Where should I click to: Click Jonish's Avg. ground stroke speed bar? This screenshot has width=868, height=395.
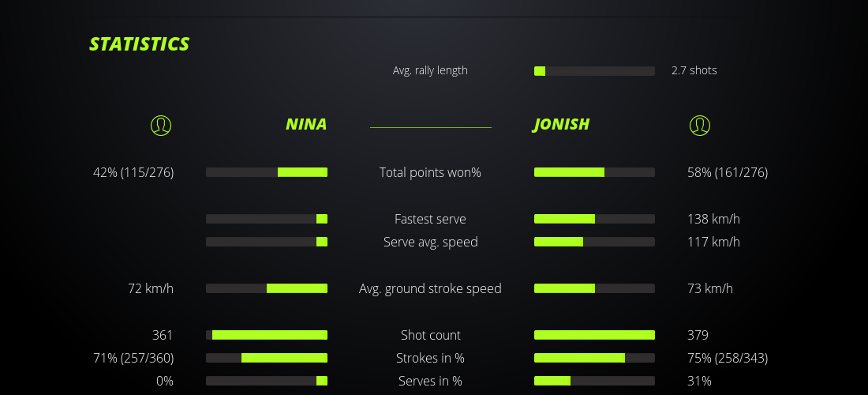click(594, 288)
